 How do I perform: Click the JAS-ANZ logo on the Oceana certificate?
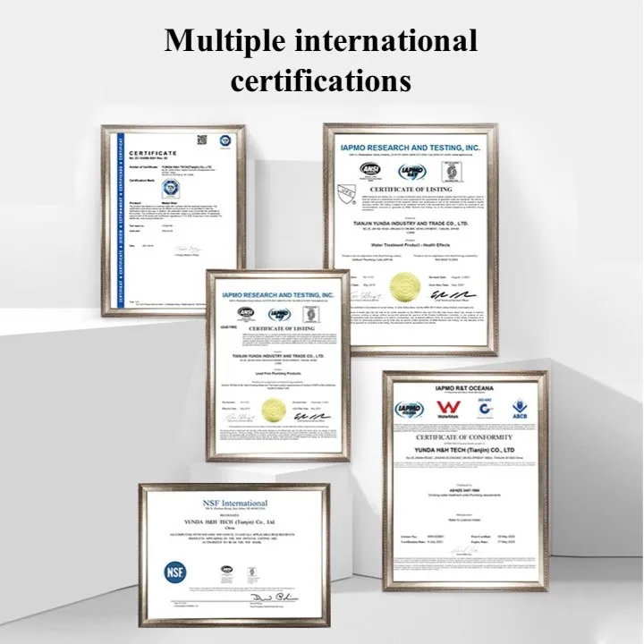coord(486,408)
